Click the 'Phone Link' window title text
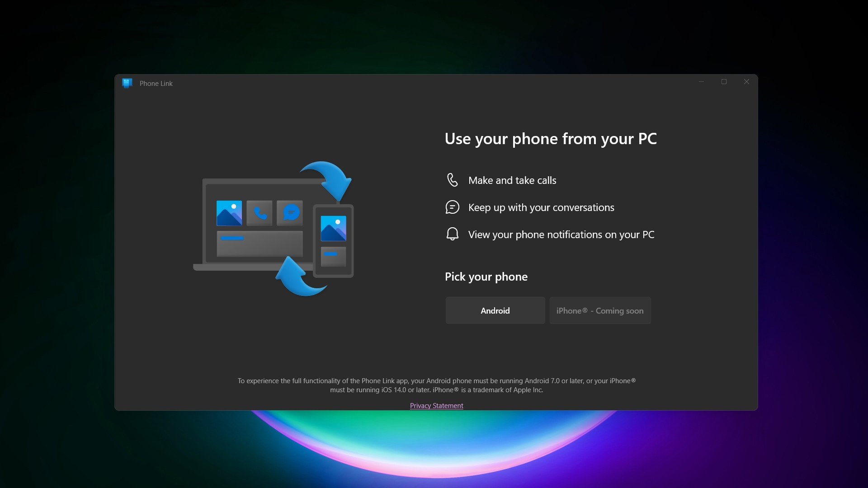 [x=156, y=84]
